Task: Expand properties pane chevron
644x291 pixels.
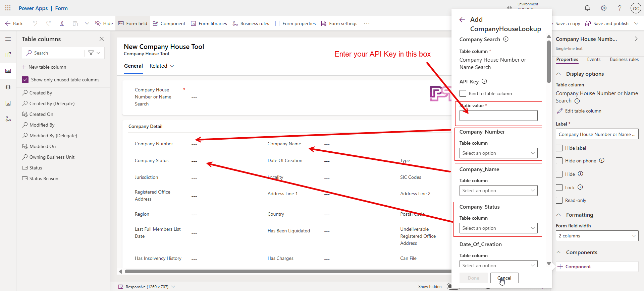Action: tap(636, 39)
